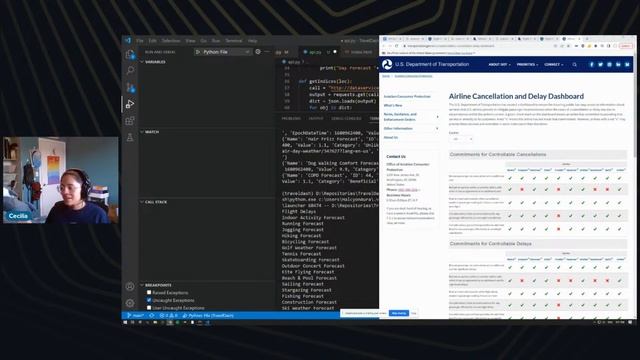Collapse the Variables section

pos(142,62)
